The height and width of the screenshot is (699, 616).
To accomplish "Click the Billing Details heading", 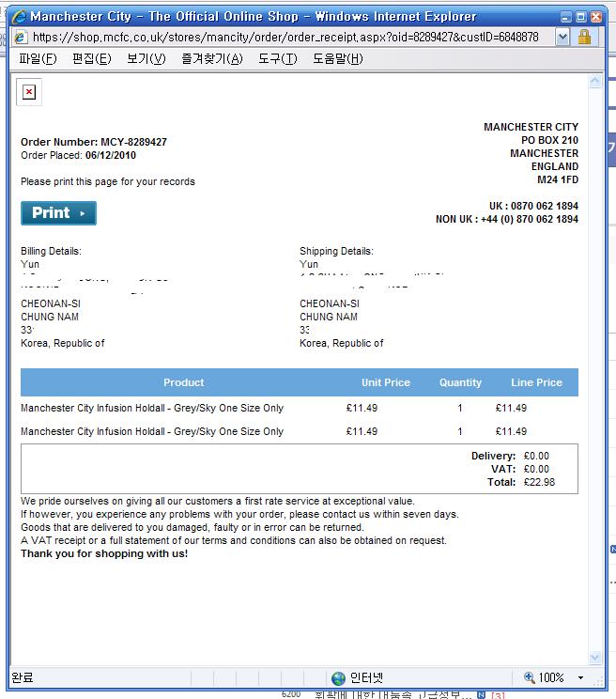I will [x=52, y=252].
